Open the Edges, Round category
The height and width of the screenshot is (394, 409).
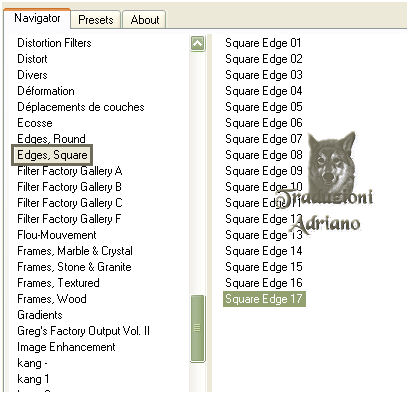click(51, 139)
